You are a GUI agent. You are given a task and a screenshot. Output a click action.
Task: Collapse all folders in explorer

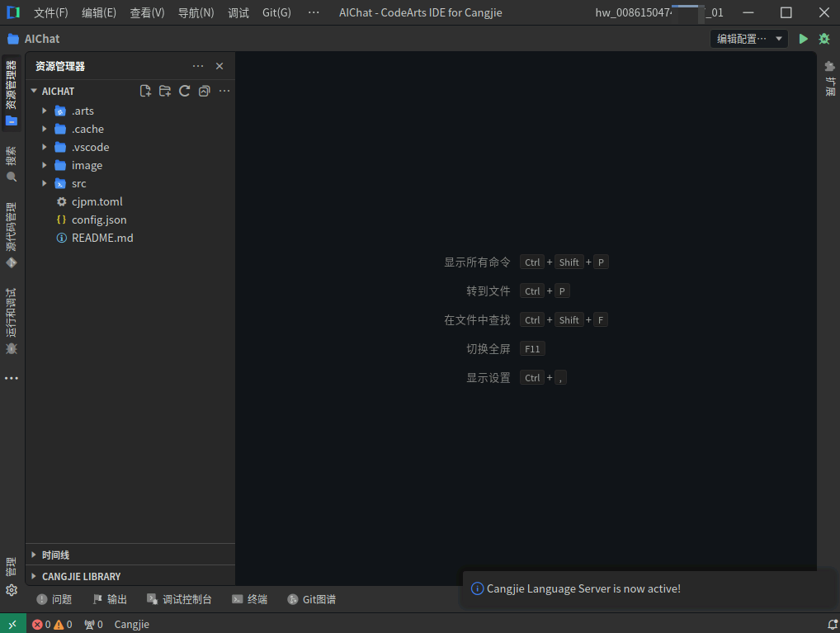coord(204,91)
